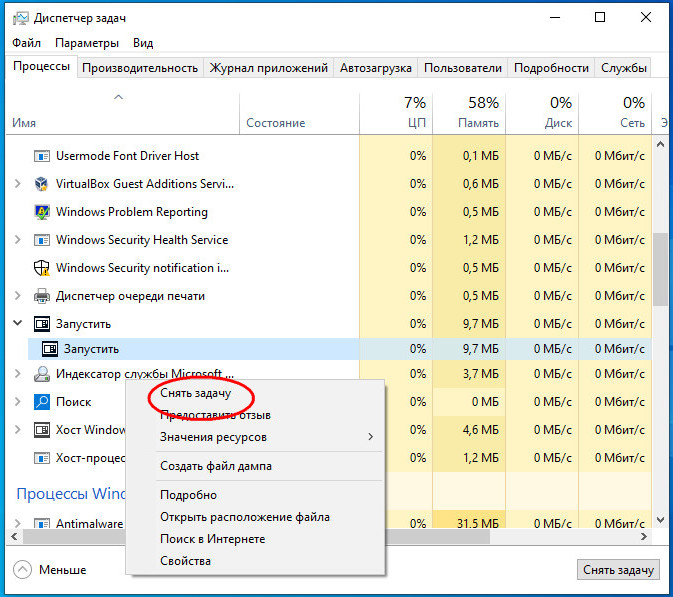The image size is (673, 597).
Task: Expand the Поиск process row
Action: click(x=18, y=402)
